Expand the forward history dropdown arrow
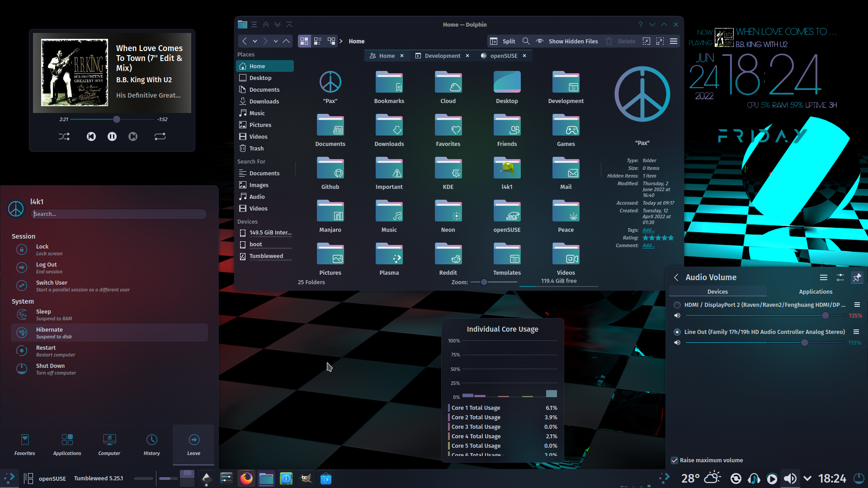The height and width of the screenshot is (488, 868). pos(276,41)
